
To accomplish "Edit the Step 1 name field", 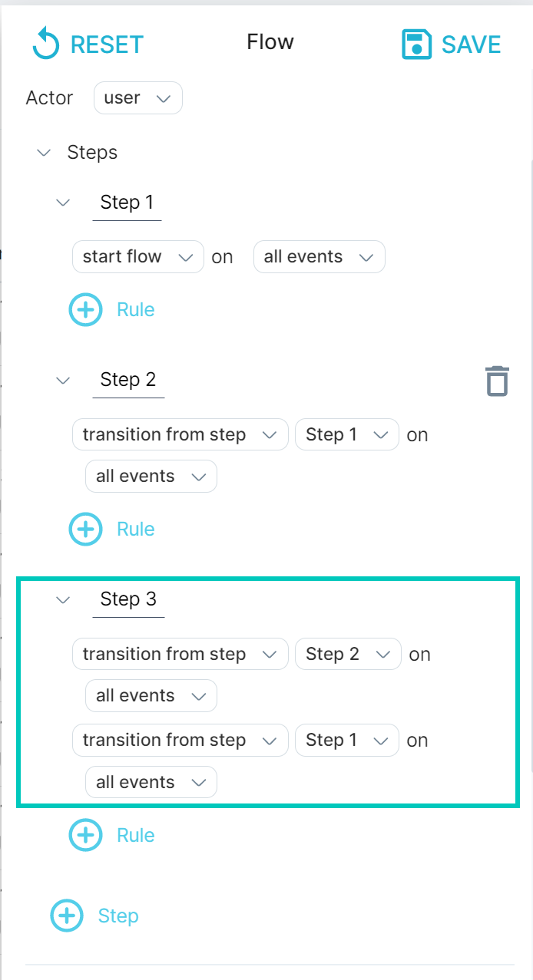I will [127, 203].
